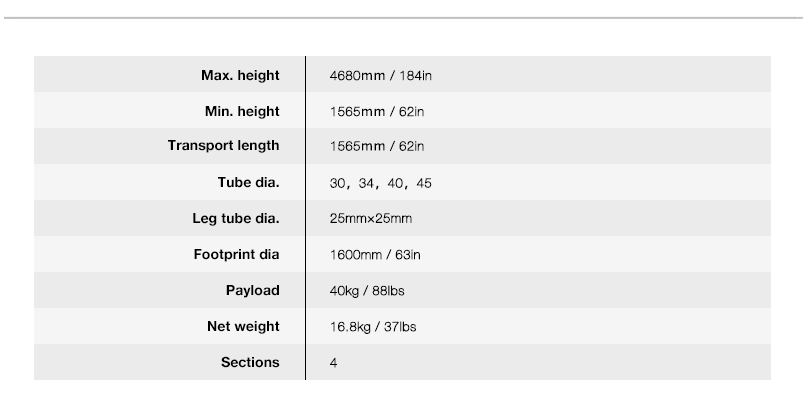Click the vertical divider line of the table
Viewport: 811px width, 402px height.
click(305, 218)
